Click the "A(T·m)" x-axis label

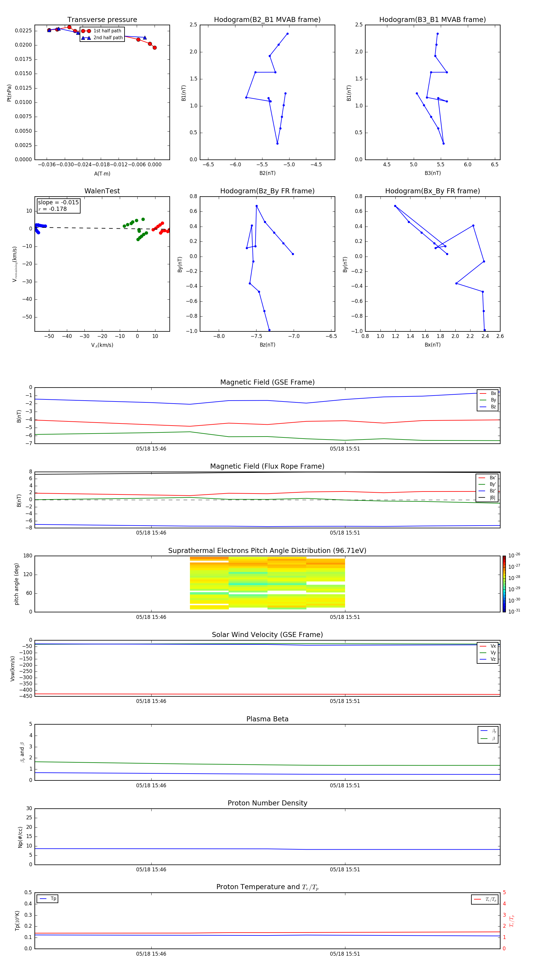(x=102, y=174)
